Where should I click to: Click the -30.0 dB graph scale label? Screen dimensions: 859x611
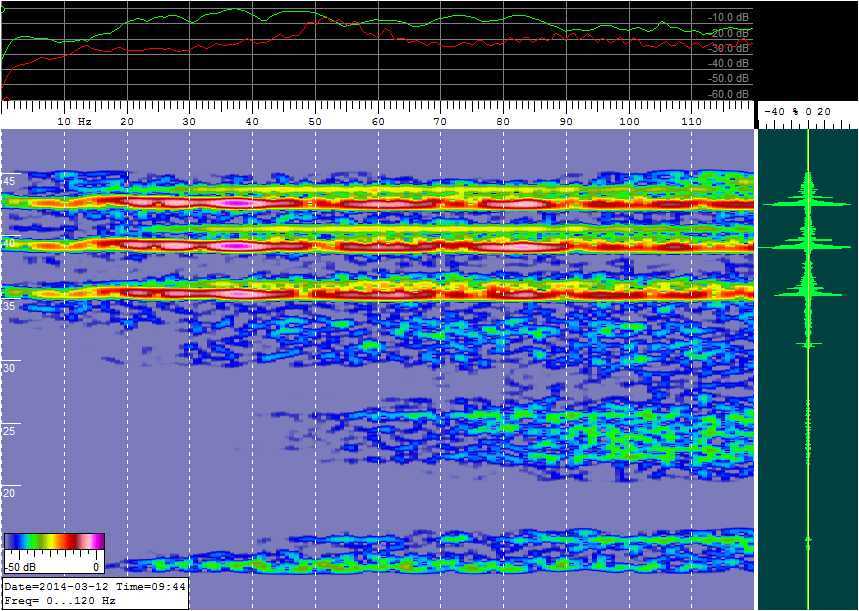[727, 48]
